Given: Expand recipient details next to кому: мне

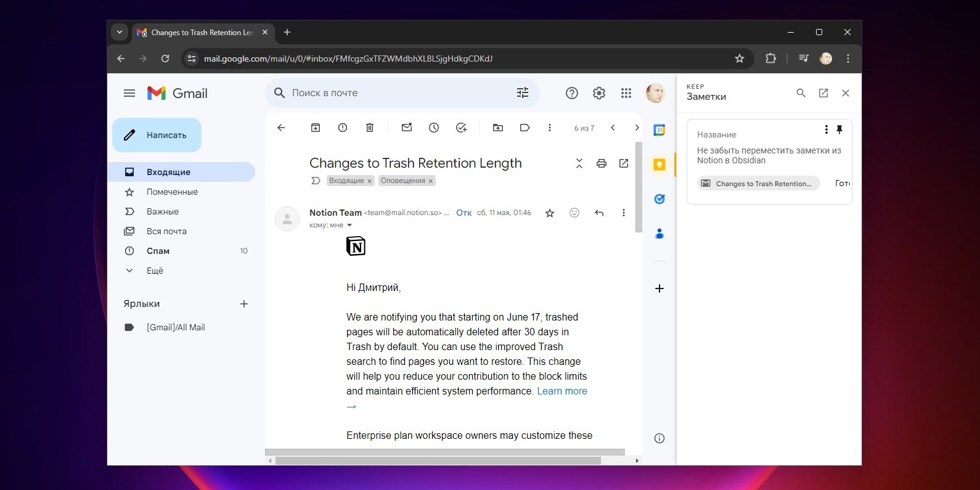Looking at the screenshot, I should tap(349, 225).
